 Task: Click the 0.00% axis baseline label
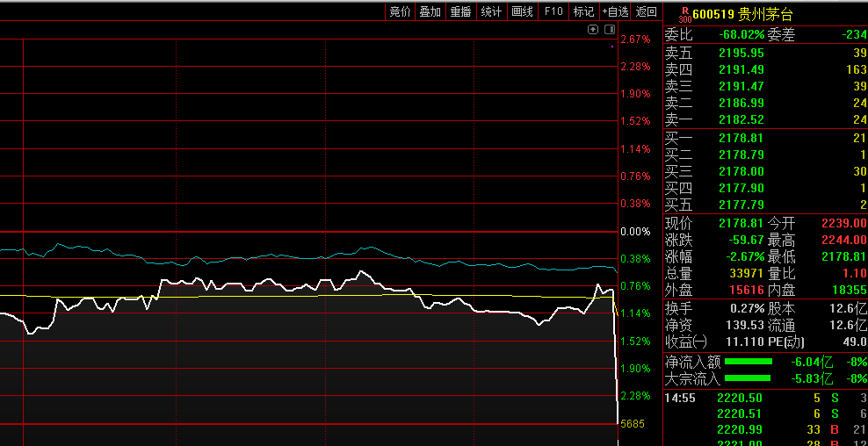coord(636,231)
